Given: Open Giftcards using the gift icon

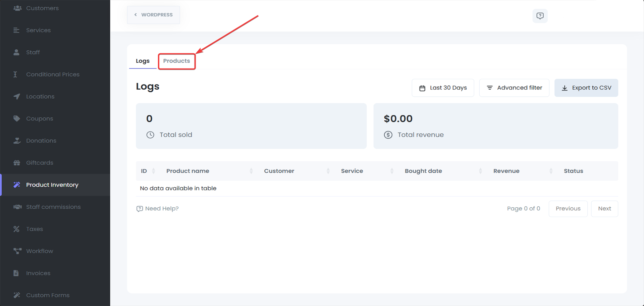Looking at the screenshot, I should point(16,162).
